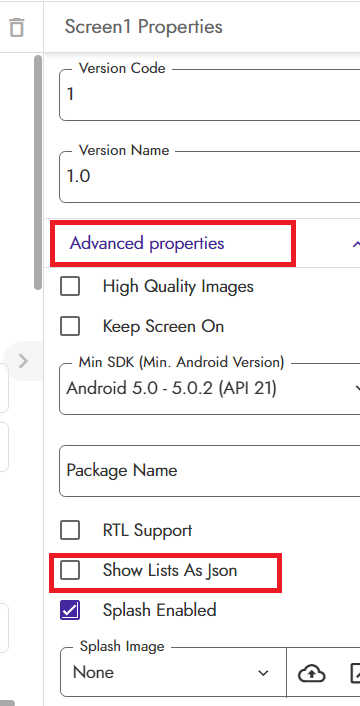Click the trash delete icon
The width and height of the screenshot is (360, 706).
17,27
